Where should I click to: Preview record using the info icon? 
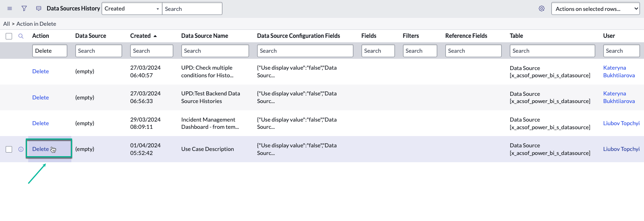pyautogui.click(x=21, y=149)
